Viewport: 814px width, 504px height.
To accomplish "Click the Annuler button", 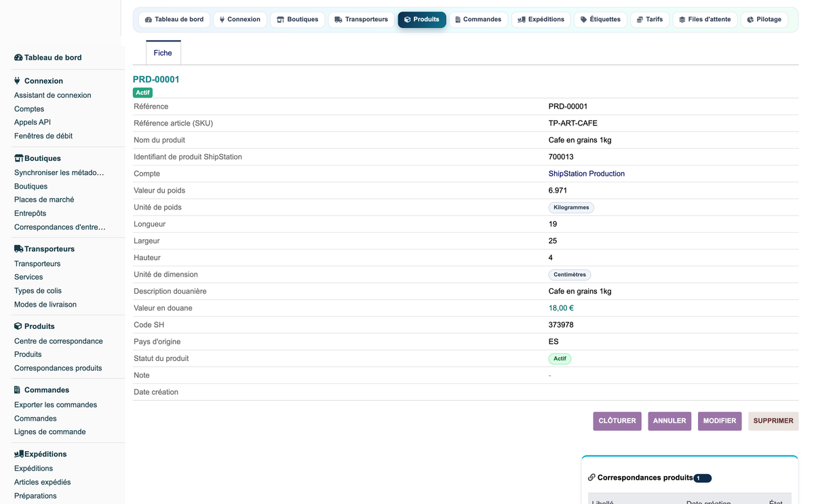I will [x=670, y=421].
